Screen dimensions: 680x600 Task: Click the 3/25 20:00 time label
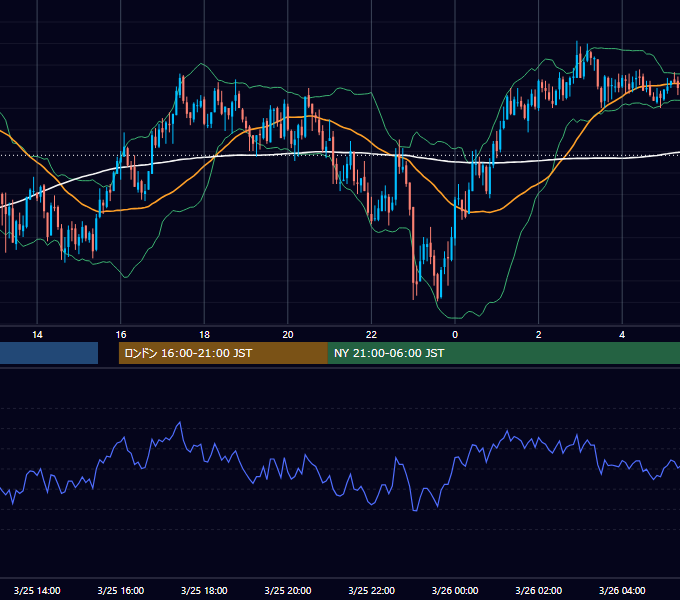[288, 590]
